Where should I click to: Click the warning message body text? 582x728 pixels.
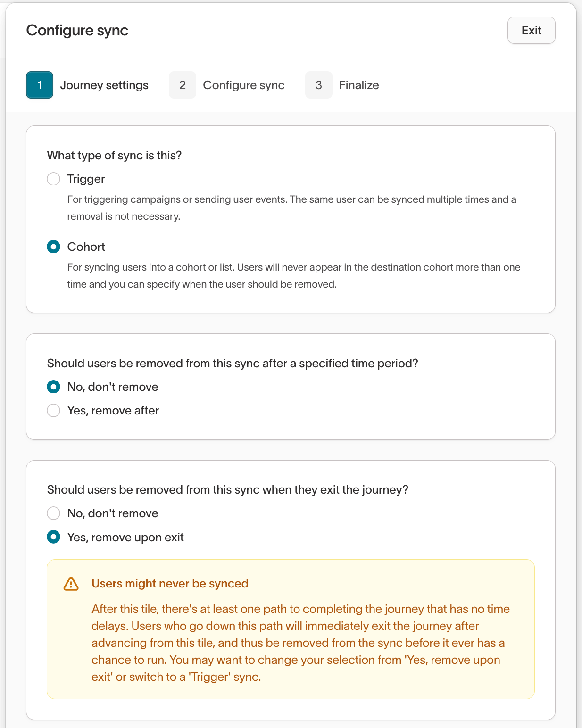tap(300, 643)
